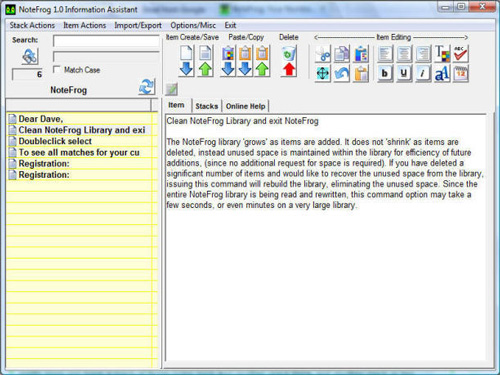Delete the item using recycle bin

[289, 60]
